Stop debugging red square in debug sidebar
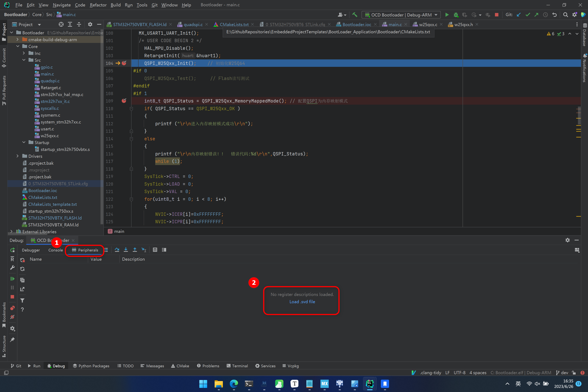 pos(12,297)
